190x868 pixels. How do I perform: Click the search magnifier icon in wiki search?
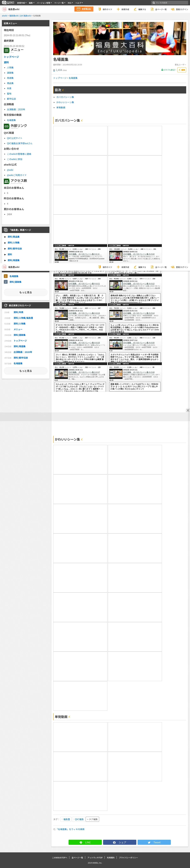(x=154, y=3)
